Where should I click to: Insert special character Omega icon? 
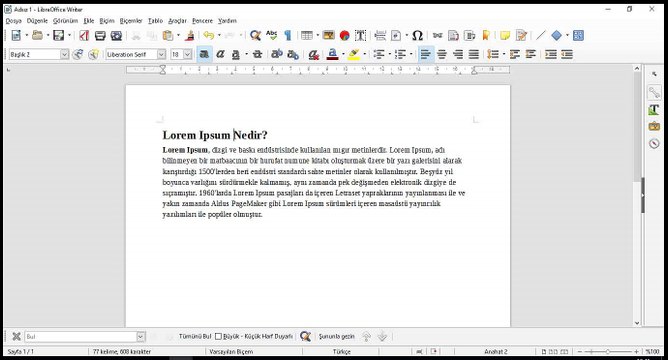point(418,35)
